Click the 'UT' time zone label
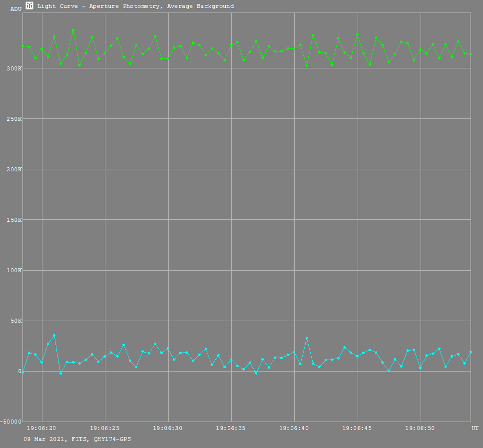The width and height of the screenshot is (483, 448). [x=475, y=429]
